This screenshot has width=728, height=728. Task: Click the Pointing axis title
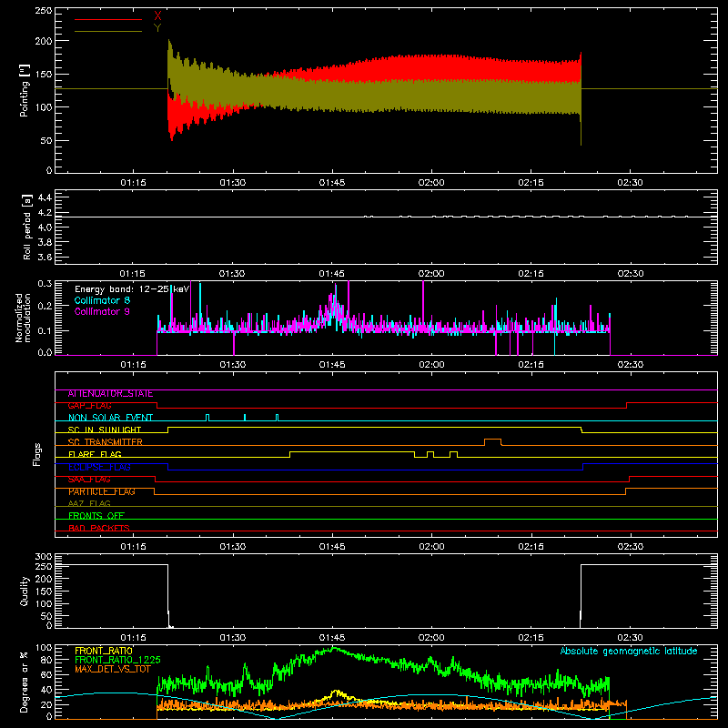coord(25,90)
